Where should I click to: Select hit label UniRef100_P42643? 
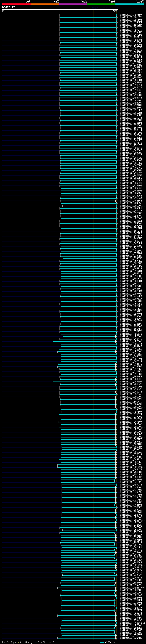pyautogui.click(x=131, y=50)
